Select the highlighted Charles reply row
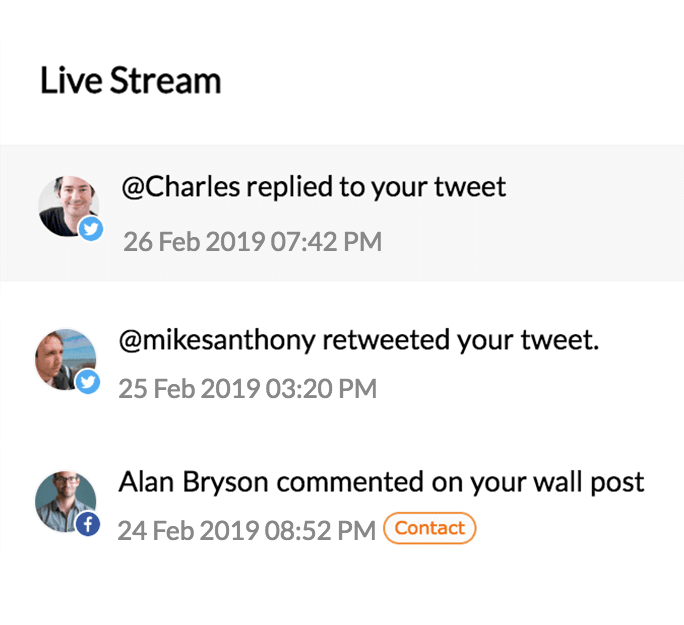This screenshot has height=625, width=684. click(342, 213)
